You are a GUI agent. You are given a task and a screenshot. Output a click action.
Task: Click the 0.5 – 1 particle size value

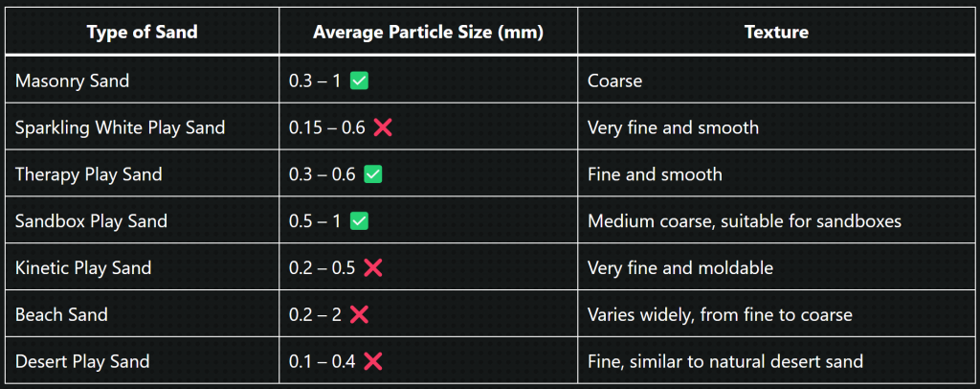click(315, 221)
